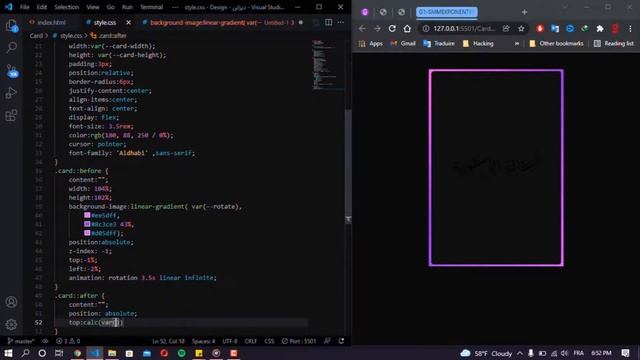Open the Run and Debug view

[11, 93]
